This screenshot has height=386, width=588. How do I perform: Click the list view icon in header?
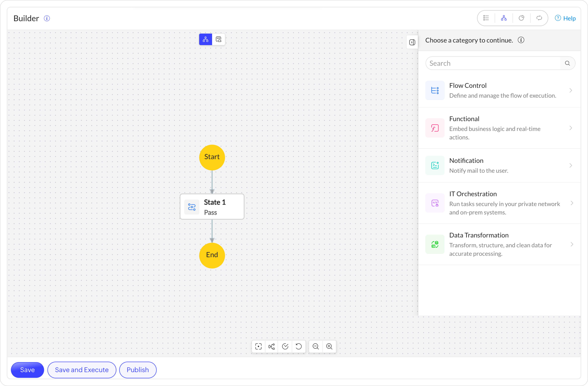pyautogui.click(x=486, y=18)
